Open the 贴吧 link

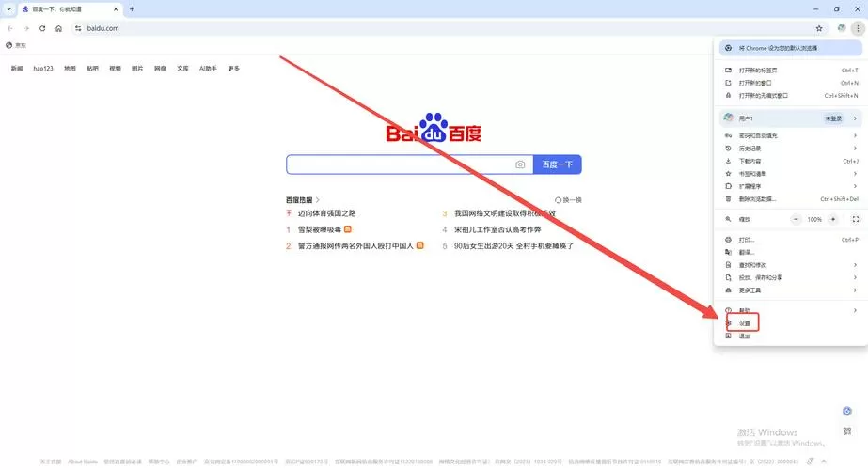coord(92,68)
